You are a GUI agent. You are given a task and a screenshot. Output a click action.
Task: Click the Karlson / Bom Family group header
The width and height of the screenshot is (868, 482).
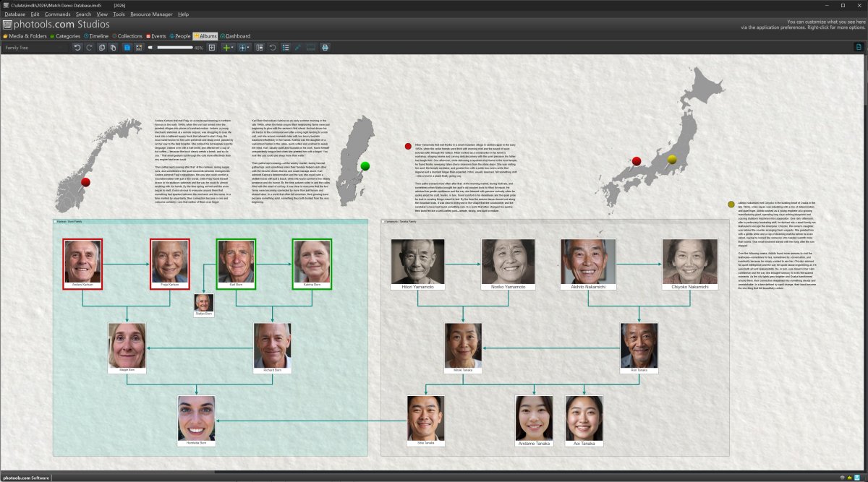point(210,221)
